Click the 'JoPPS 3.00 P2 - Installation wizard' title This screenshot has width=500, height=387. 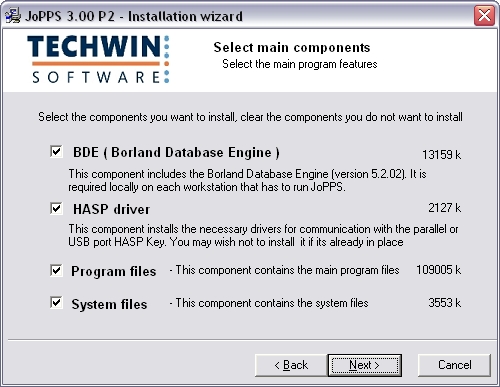[x=134, y=16]
